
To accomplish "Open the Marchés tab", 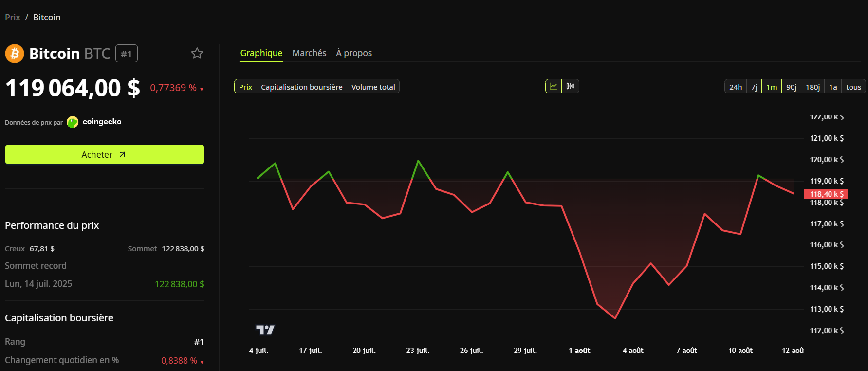I will coord(310,53).
